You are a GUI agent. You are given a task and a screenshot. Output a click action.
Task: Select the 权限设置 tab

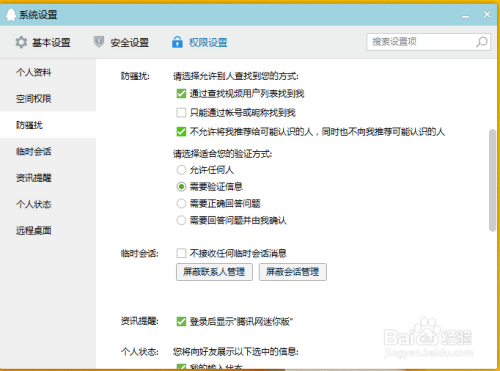tap(200, 42)
